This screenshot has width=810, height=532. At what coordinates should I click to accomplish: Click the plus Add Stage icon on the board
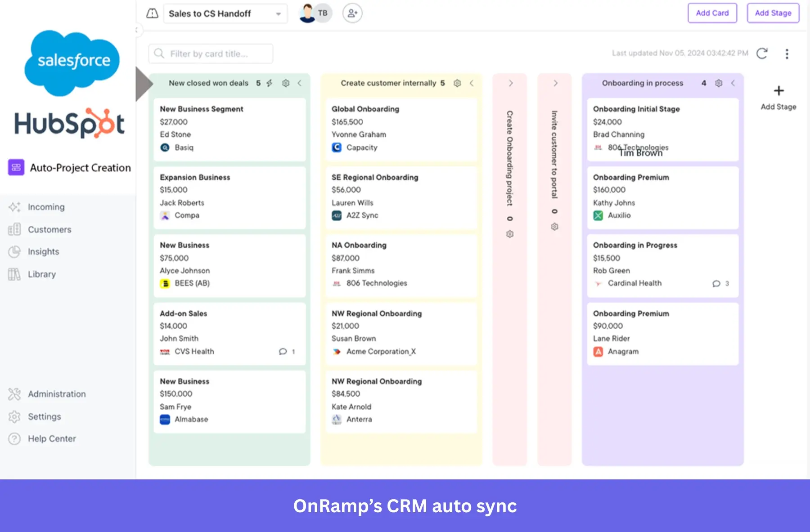point(778,91)
